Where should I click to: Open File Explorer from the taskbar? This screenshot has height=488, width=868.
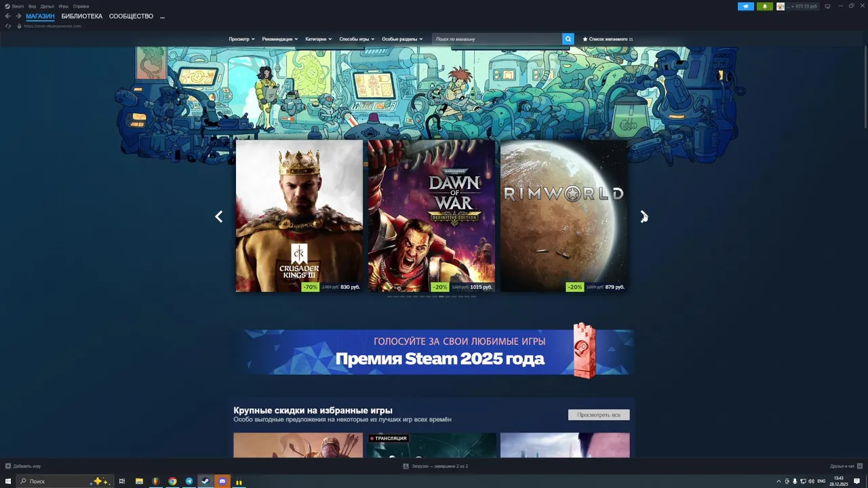(x=139, y=481)
